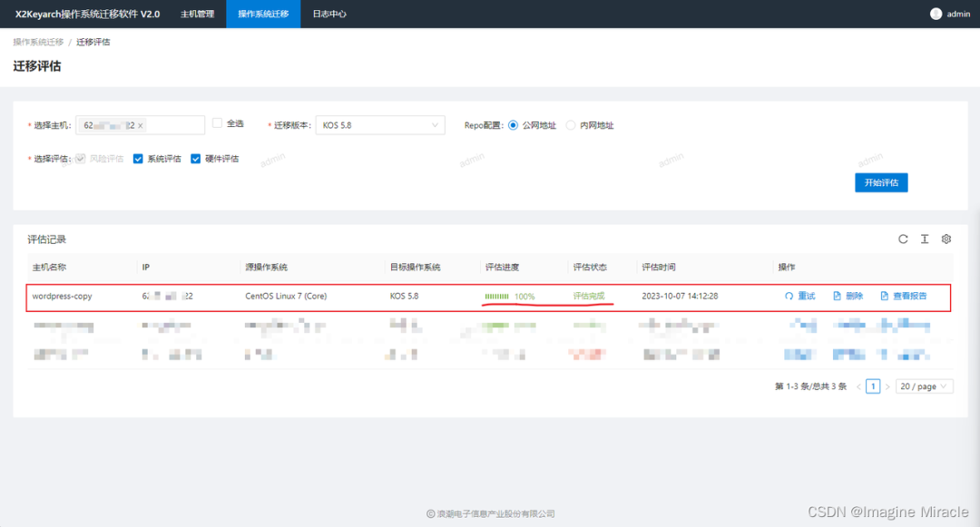Switch to the 日志中心 tab
Screen dimensions: 980x527
point(328,14)
